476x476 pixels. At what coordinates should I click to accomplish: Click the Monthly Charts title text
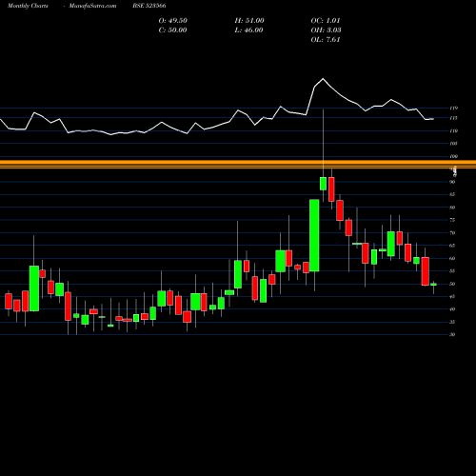tap(28, 6)
